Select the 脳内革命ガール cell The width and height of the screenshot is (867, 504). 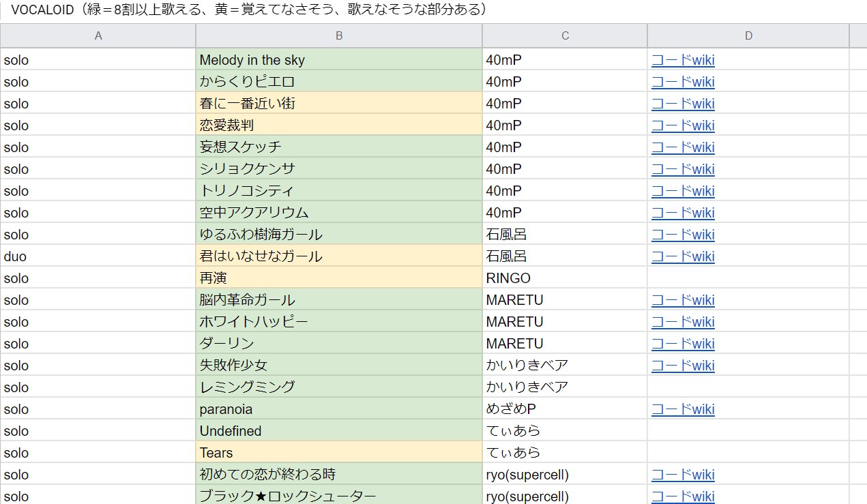tap(339, 299)
